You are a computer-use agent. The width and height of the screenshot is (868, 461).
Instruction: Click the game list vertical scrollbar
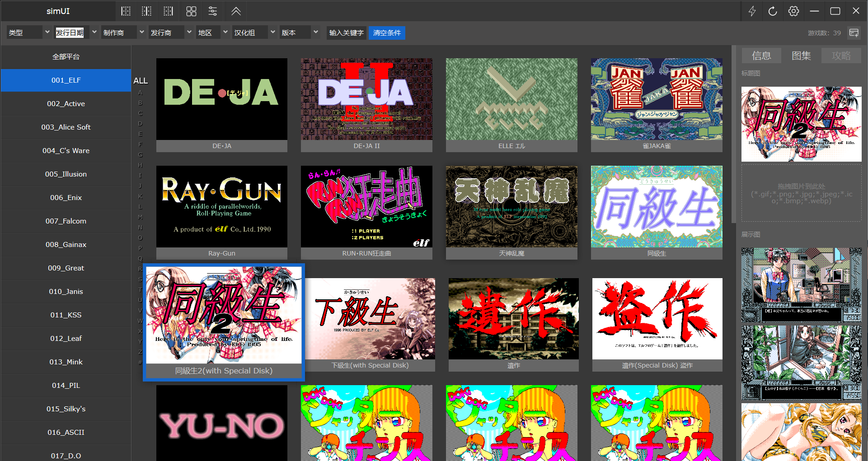click(x=734, y=134)
